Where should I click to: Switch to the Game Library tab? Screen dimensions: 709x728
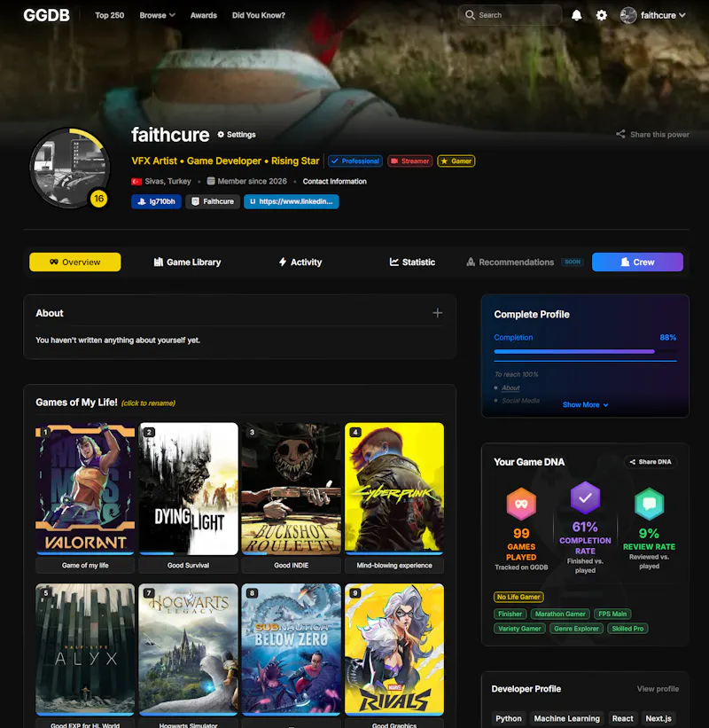[188, 262]
